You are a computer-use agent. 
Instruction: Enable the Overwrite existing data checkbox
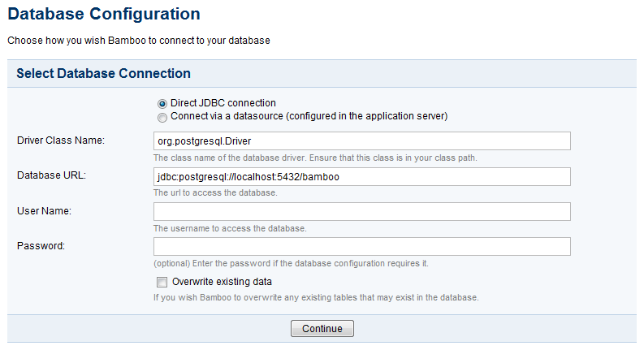click(x=162, y=282)
